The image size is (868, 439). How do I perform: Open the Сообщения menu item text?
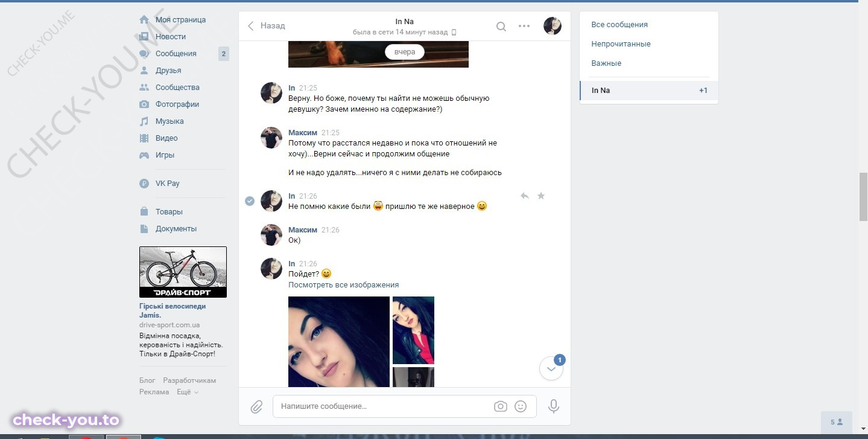pyautogui.click(x=176, y=54)
